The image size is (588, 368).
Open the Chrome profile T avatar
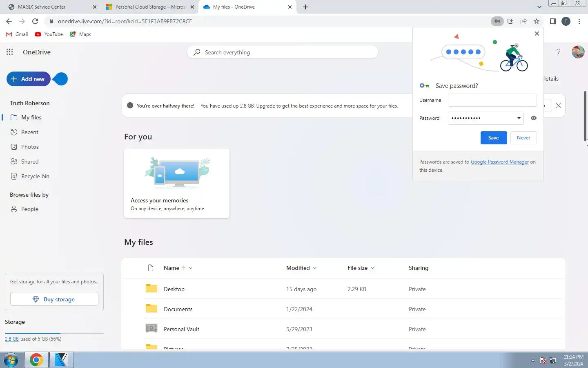(566, 21)
